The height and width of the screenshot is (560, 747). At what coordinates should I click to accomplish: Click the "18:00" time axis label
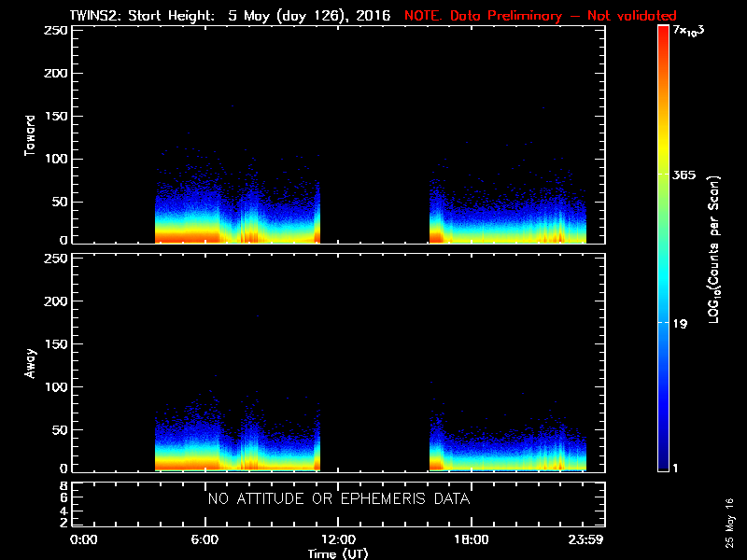[x=472, y=539]
